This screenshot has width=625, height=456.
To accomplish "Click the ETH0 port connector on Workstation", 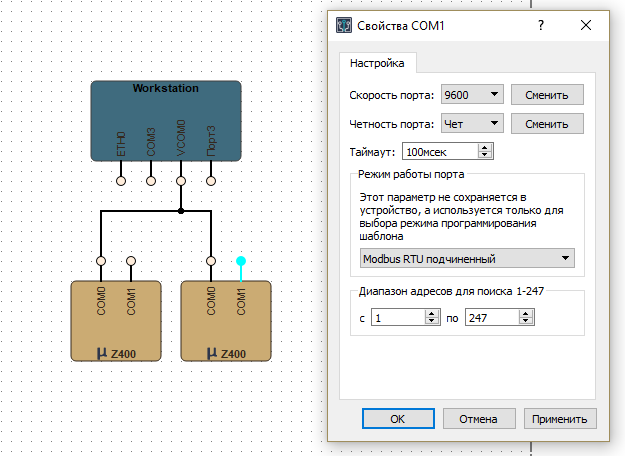I will 121,181.
